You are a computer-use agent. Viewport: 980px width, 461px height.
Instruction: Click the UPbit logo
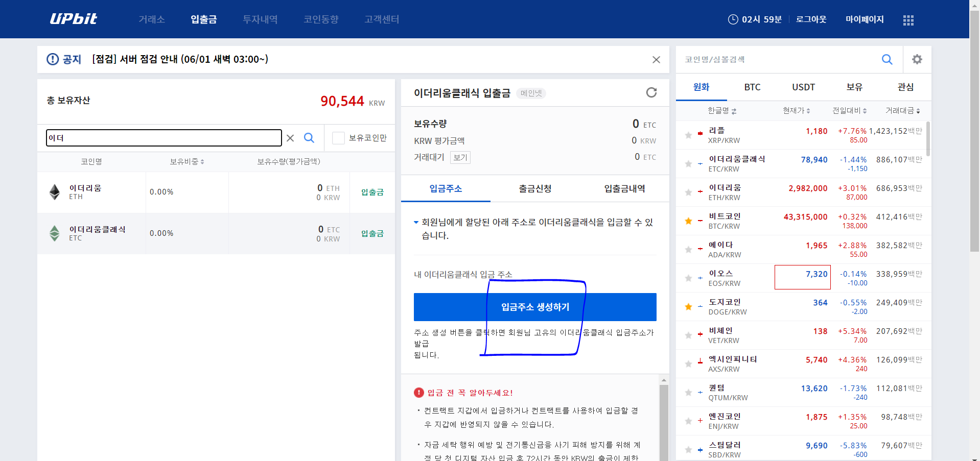coord(74,19)
